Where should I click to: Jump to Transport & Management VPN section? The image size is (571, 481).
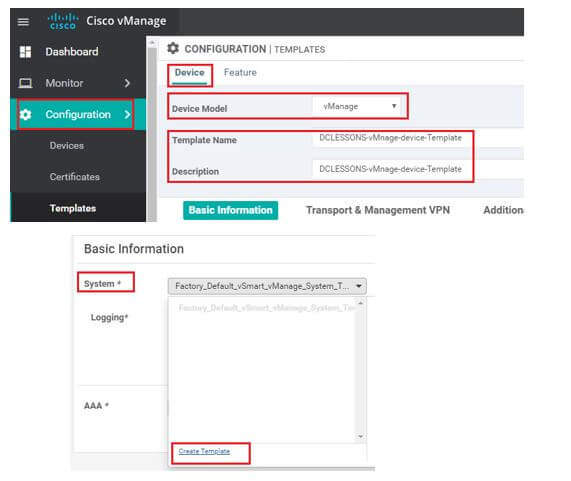tap(378, 210)
